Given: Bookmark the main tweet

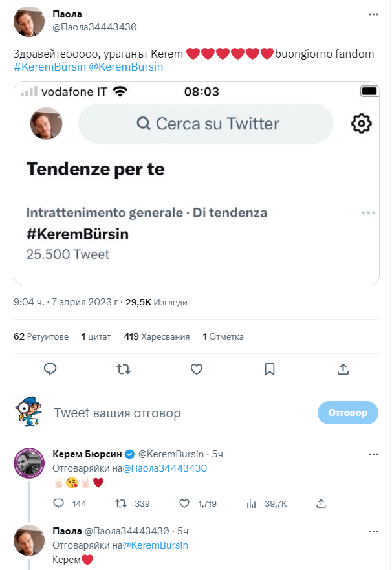Looking at the screenshot, I should point(270,369).
